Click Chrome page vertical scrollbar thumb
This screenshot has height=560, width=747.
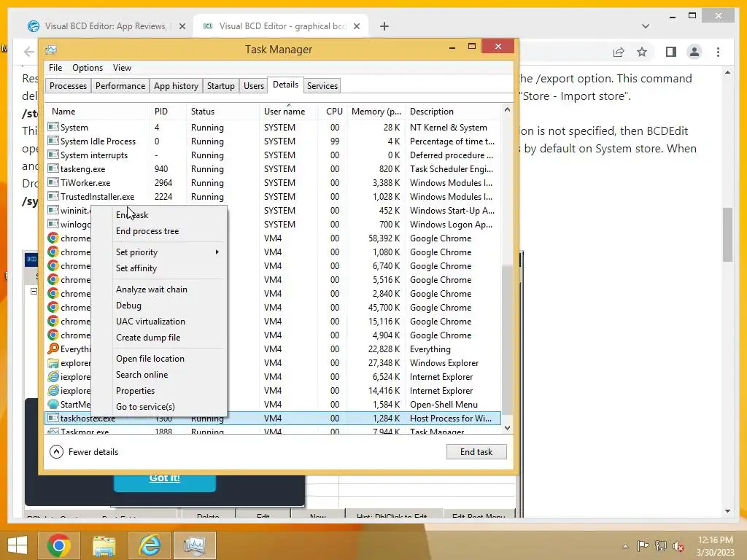(727, 234)
